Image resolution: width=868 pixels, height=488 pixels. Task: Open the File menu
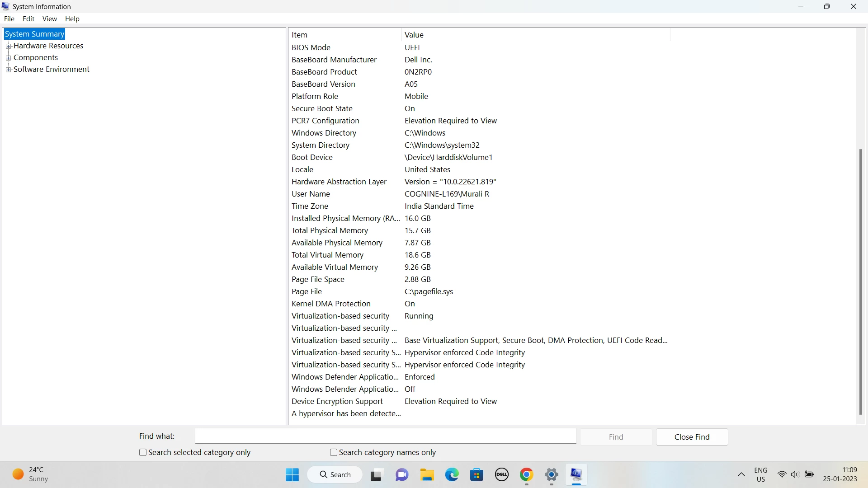coord(9,19)
